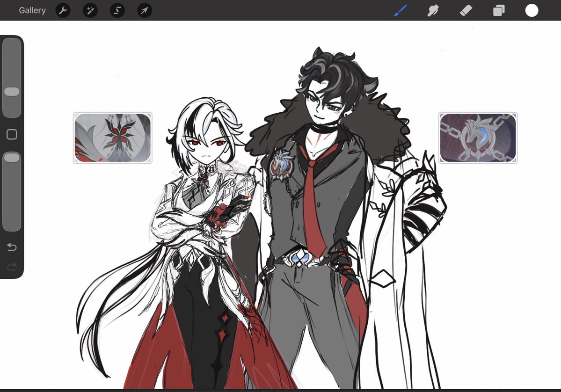Redo the last undone stroke
561x392 pixels.
pos(12,267)
